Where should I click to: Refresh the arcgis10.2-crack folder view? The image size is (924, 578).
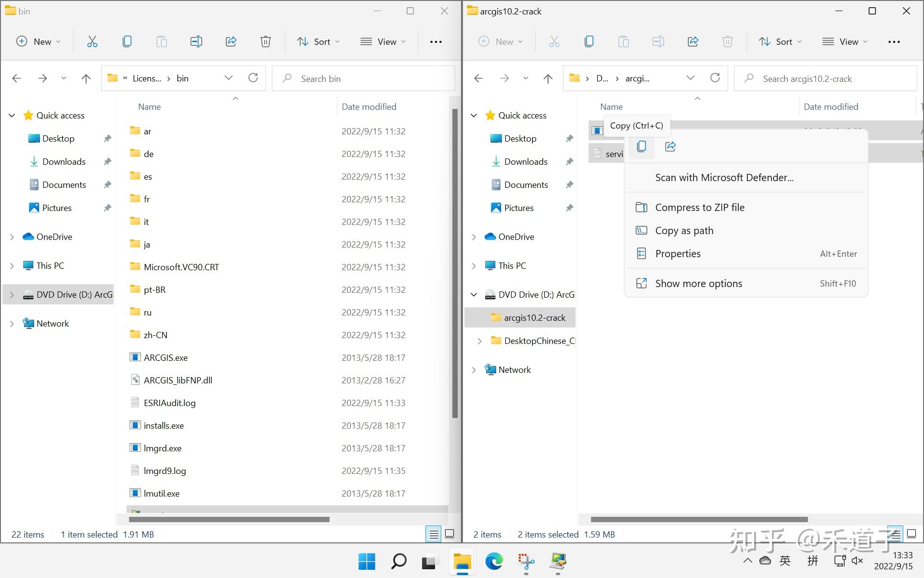point(716,78)
